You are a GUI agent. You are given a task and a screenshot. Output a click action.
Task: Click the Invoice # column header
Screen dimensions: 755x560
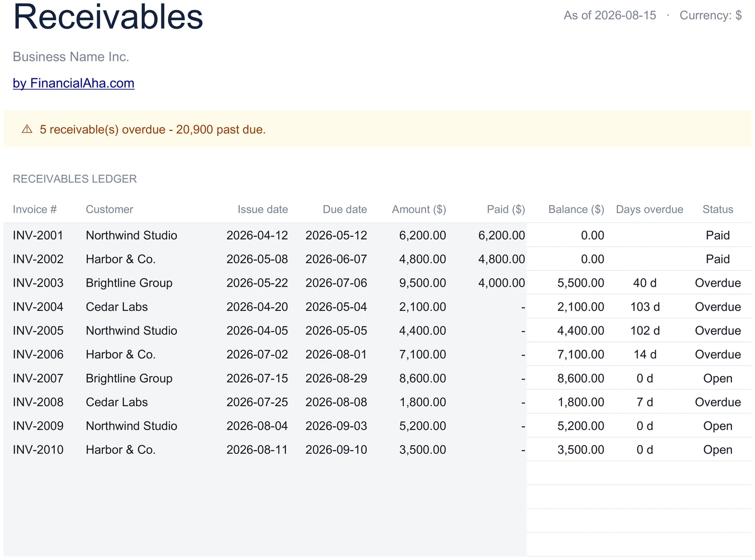[34, 209]
